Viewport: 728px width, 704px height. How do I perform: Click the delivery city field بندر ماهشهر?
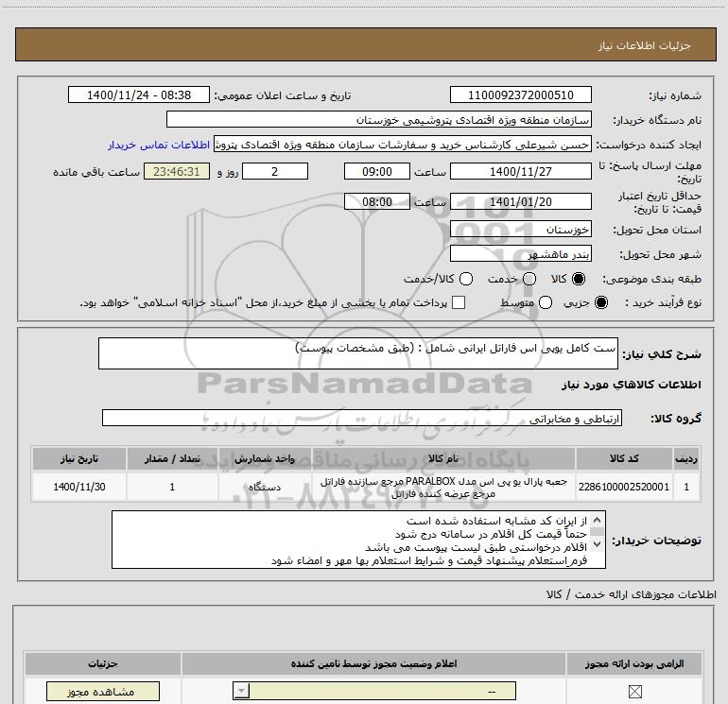tap(520, 254)
